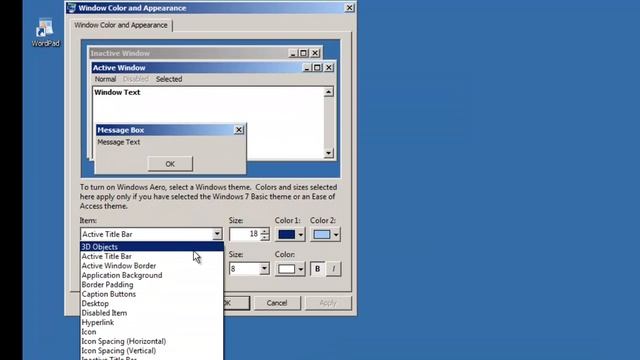The height and width of the screenshot is (360, 640).
Task: Open the font Color swatch picker
Action: click(290, 269)
